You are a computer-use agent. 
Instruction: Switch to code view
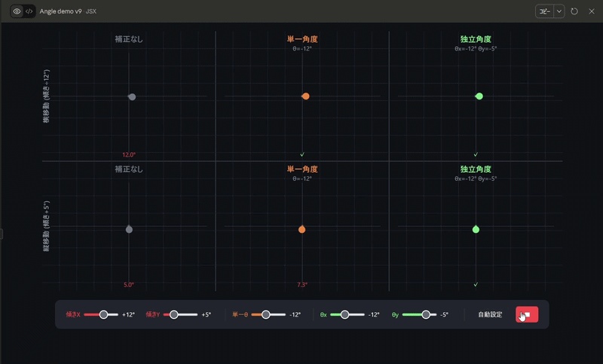click(29, 11)
